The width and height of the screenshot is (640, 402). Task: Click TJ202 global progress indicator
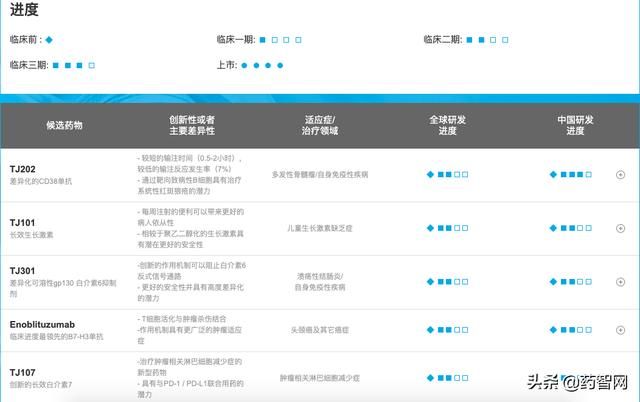coord(447,174)
